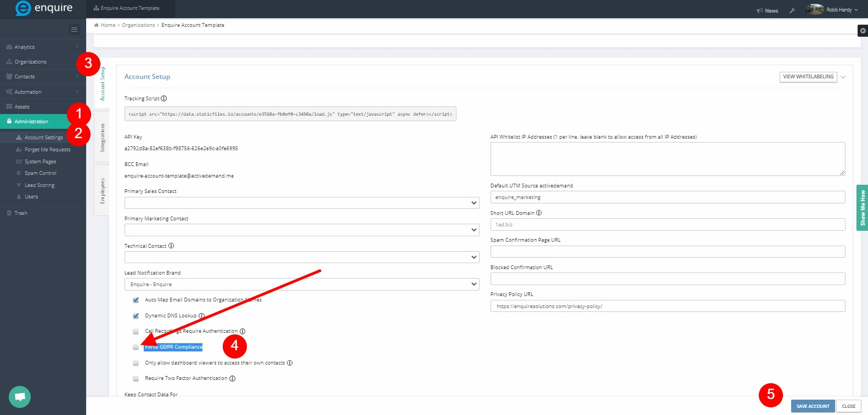Select the API key value text
Screen dimensions: 868x415
[x=181, y=149]
